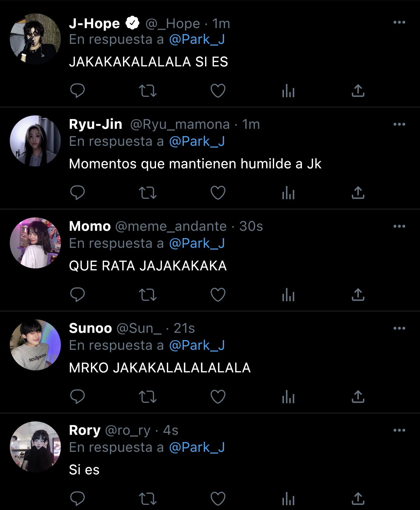Like Rory's Si es tweet
This screenshot has height=510, width=420.
(x=218, y=499)
